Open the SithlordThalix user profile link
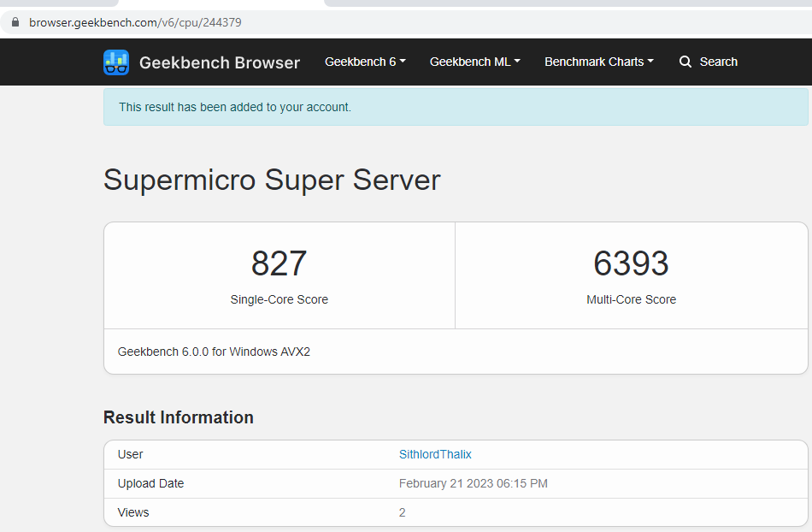Image resolution: width=812 pixels, height=532 pixels. click(435, 454)
